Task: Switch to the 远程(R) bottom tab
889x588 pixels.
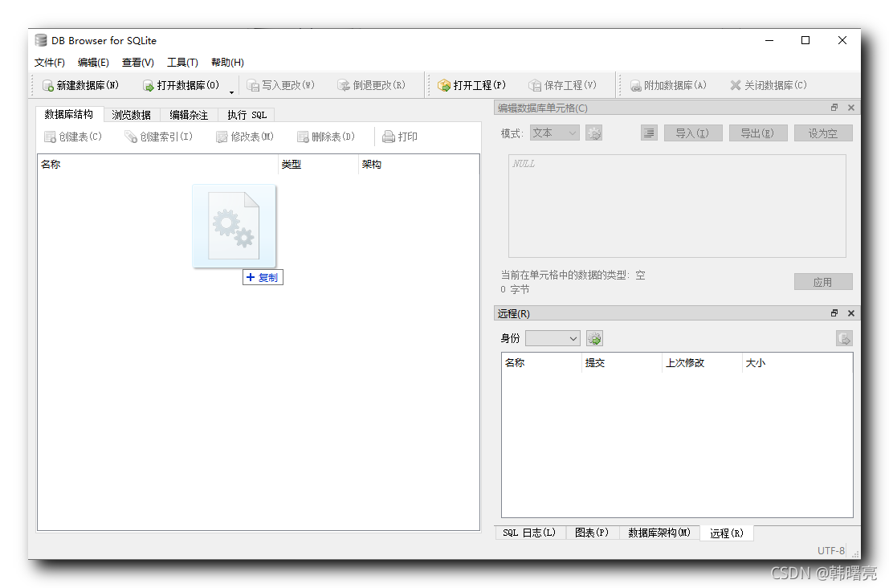Action: [x=727, y=533]
